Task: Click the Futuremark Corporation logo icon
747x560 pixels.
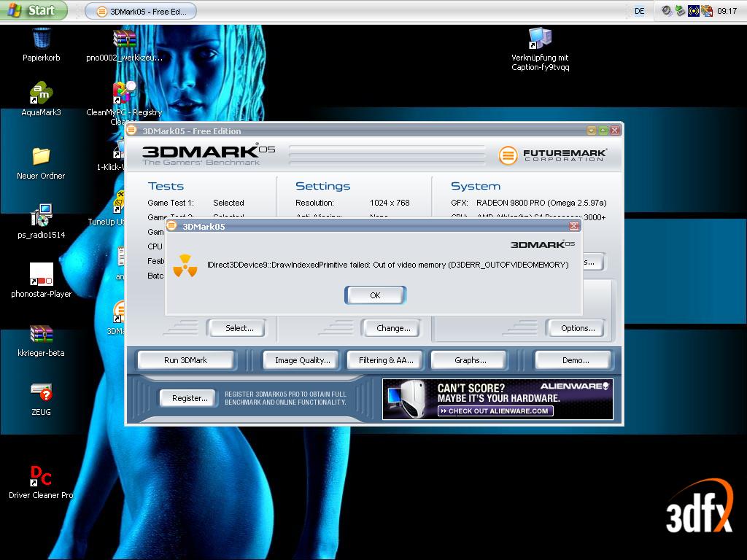Action: pos(508,155)
